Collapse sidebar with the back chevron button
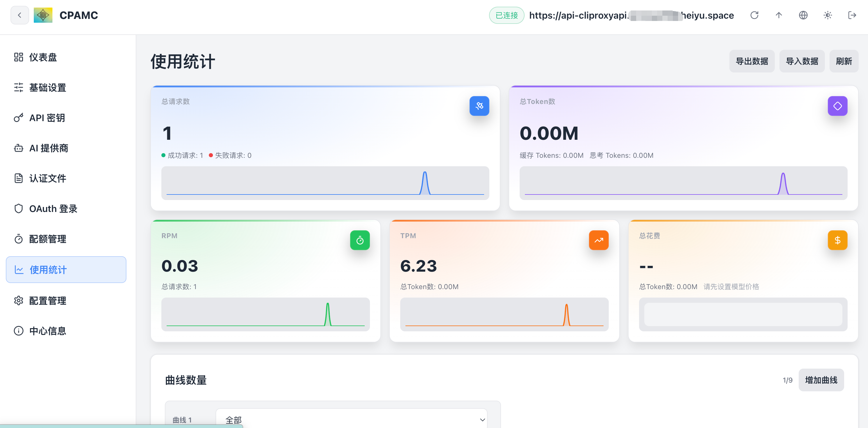 point(20,15)
